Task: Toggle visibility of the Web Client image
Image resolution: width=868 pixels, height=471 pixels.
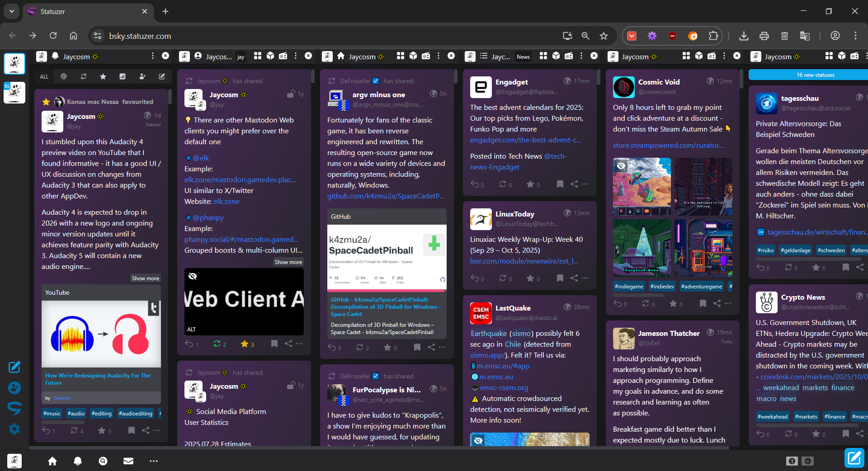Action: point(193,276)
